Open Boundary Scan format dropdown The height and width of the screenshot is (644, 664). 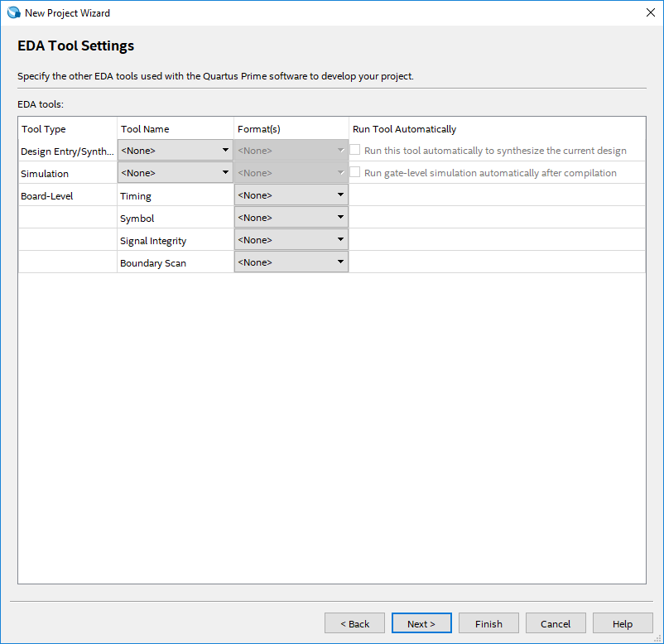pos(291,262)
